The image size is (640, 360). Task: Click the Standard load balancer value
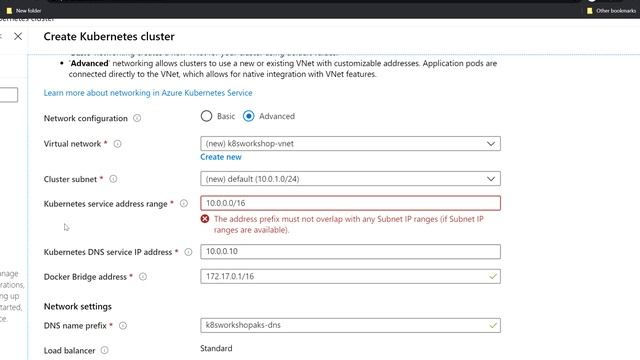coord(216,348)
